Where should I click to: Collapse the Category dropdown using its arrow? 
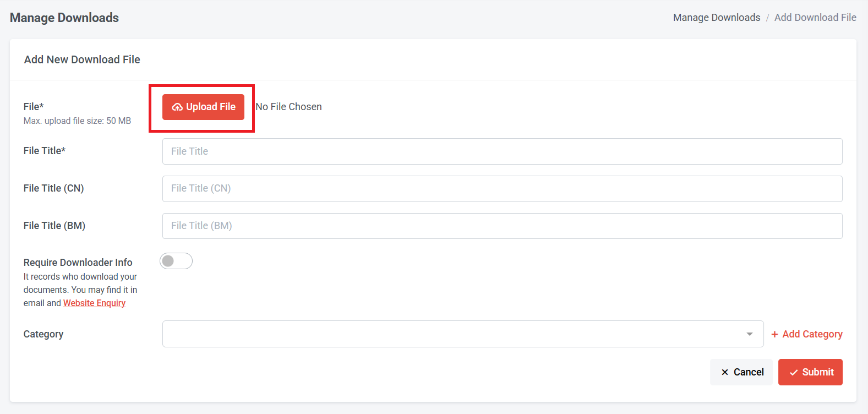749,334
